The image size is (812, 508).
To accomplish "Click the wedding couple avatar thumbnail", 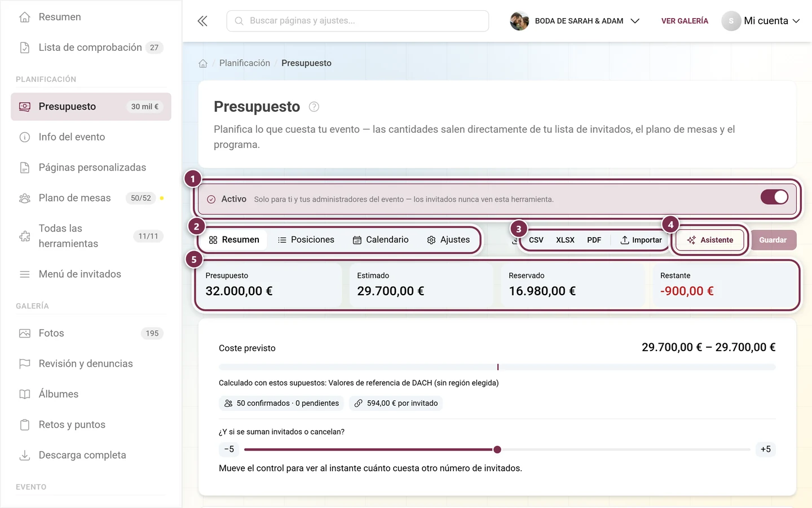I will click(x=519, y=21).
